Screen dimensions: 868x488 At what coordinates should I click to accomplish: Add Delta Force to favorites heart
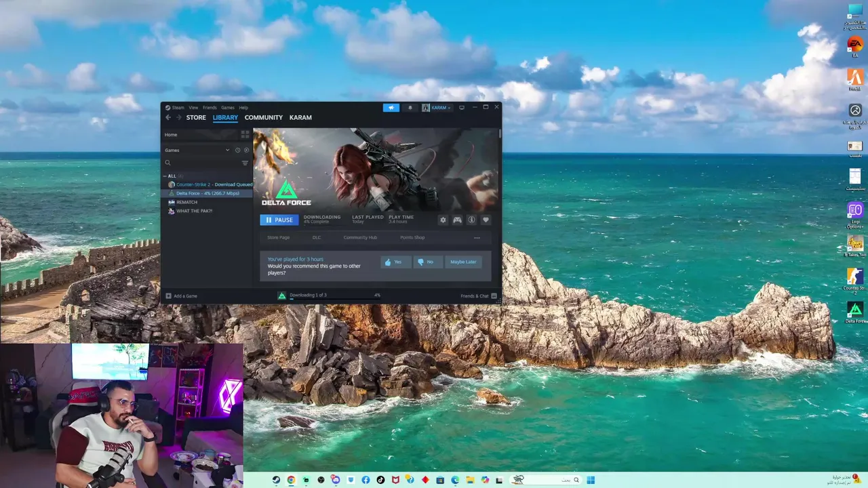(x=486, y=220)
